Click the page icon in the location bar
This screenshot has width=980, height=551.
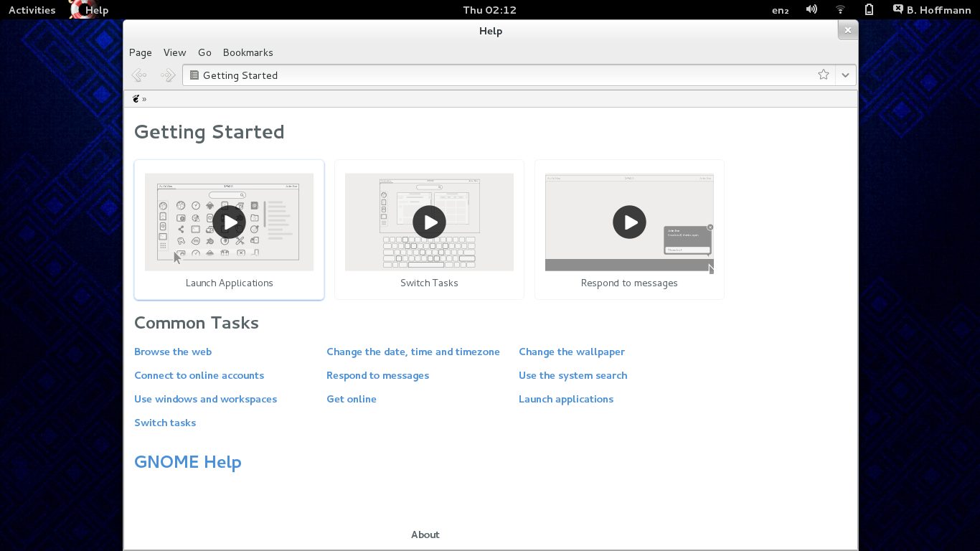(x=194, y=75)
